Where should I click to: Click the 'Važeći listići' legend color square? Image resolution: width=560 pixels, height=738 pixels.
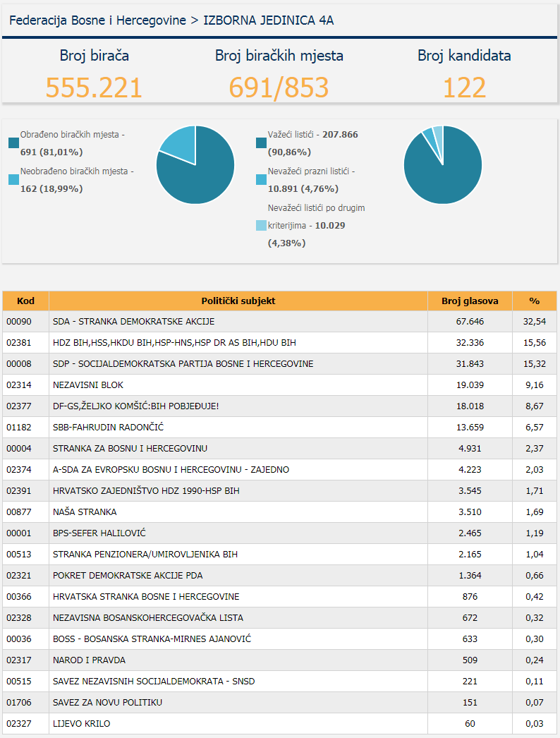click(x=261, y=143)
